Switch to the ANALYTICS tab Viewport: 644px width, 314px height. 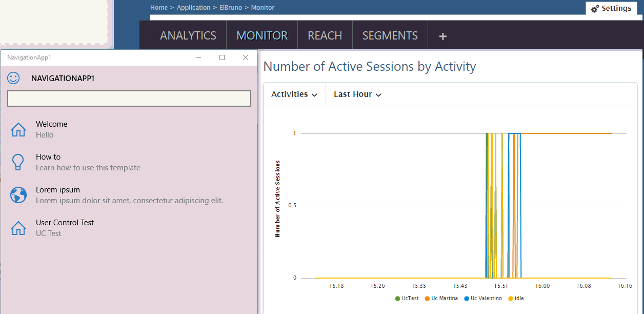click(188, 36)
